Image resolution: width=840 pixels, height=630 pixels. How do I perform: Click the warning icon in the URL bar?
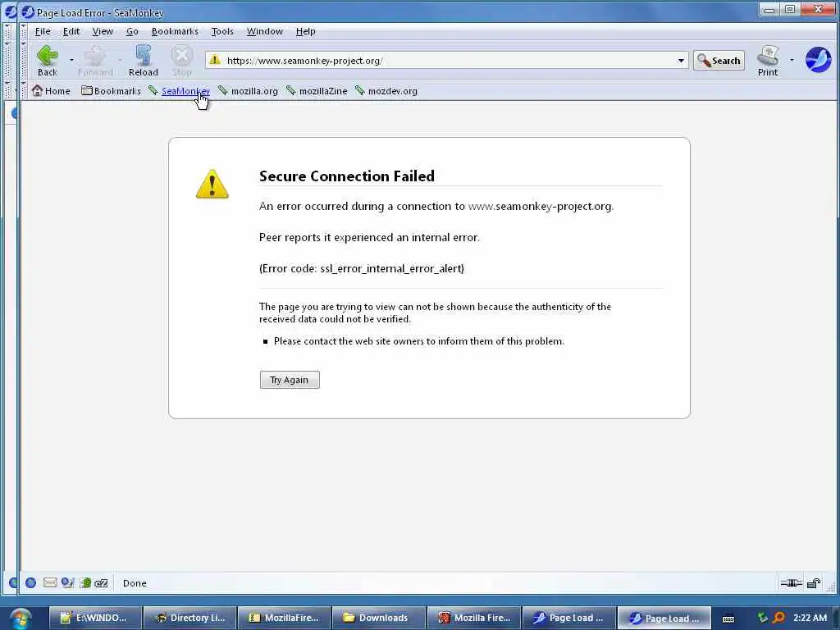point(215,60)
